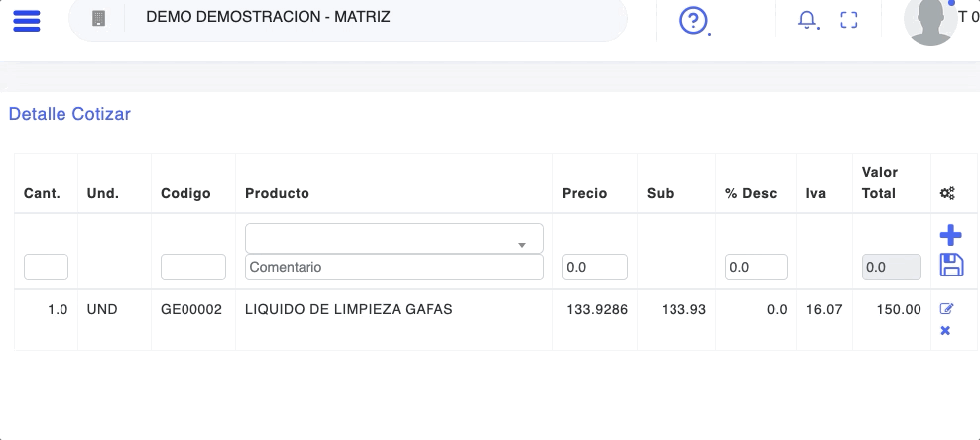Edit the LIQUIDO DE LIMPIEZA GAFAS row
Viewport: 980px width, 440px height.
[x=946, y=309]
